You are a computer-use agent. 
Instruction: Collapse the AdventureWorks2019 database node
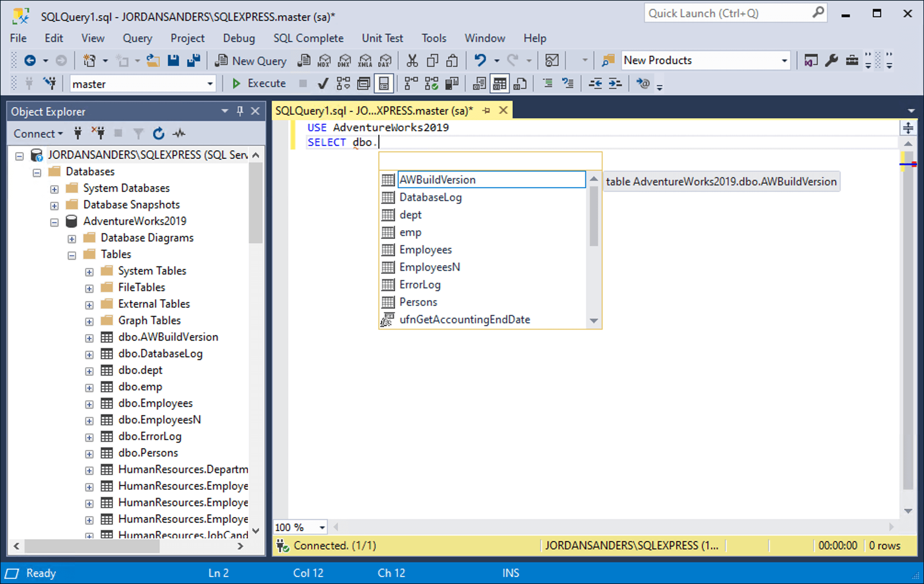(x=54, y=222)
